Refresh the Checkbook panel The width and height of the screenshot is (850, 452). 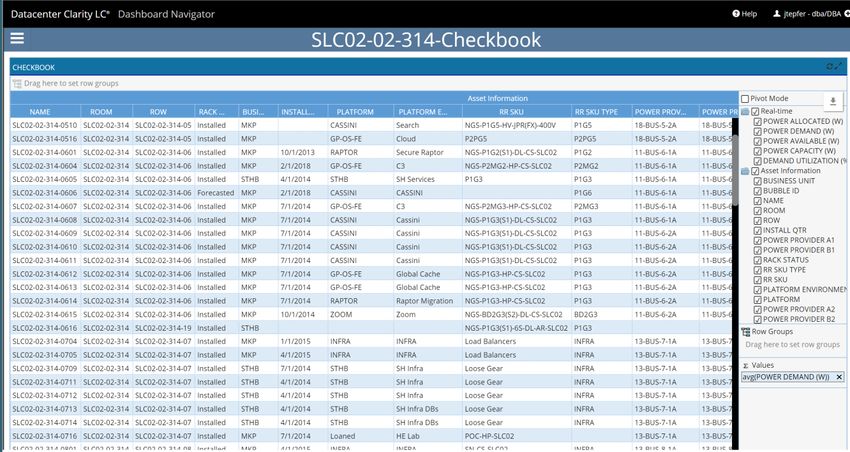pos(829,67)
